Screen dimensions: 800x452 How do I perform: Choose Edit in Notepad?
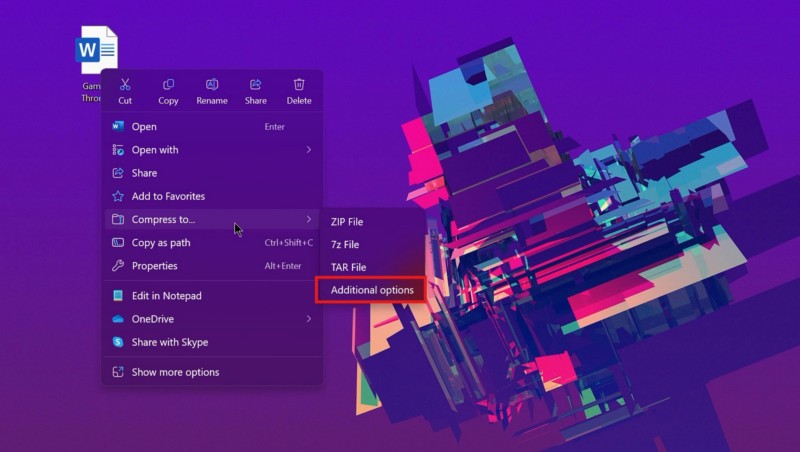click(x=212, y=295)
